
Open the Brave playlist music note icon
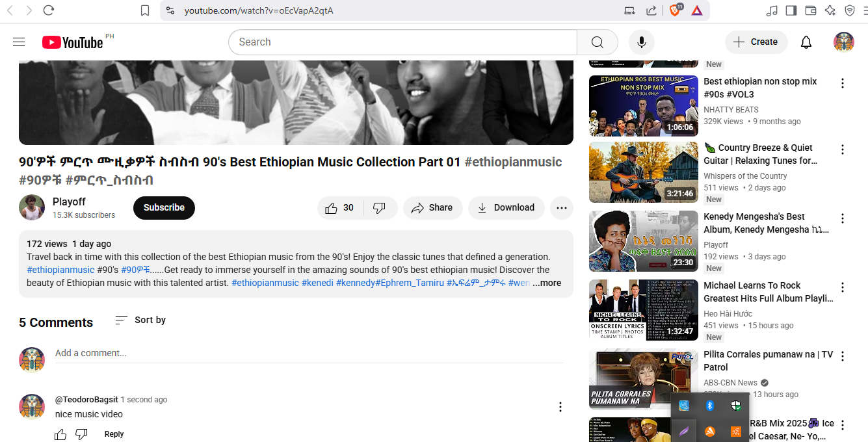[x=772, y=10]
